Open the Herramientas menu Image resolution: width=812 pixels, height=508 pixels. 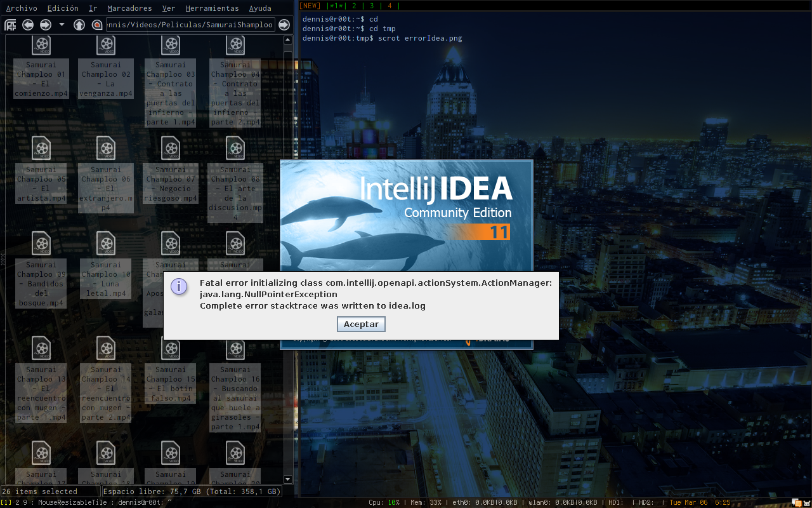[x=212, y=8]
